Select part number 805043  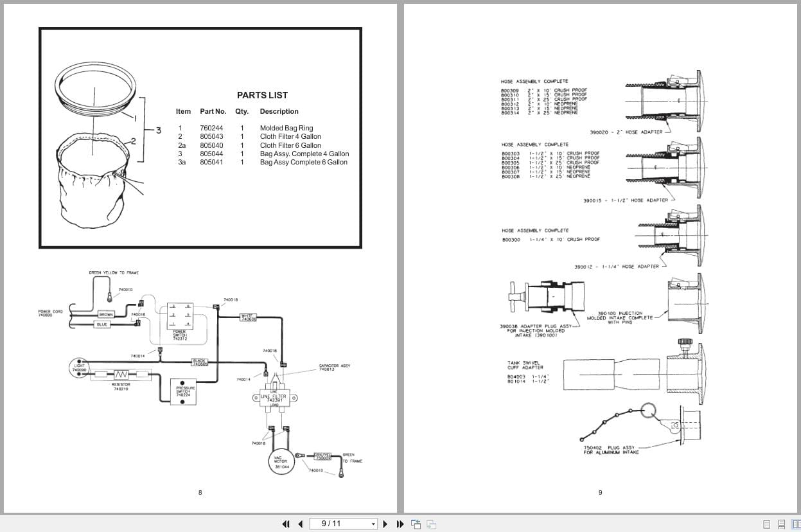click(x=211, y=136)
